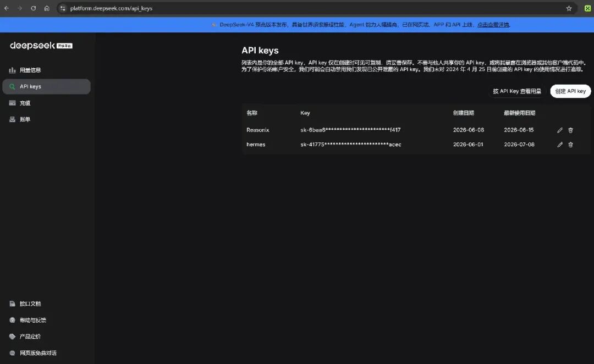Viewport: 594px width, 364px height.
Task: Click the browser forward arrow
Action: tap(20, 8)
